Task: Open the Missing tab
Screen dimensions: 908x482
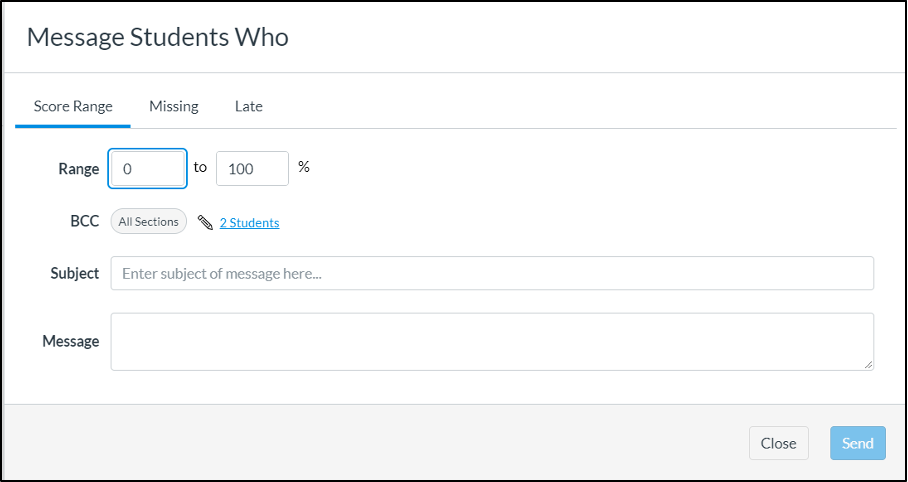Action: [174, 107]
